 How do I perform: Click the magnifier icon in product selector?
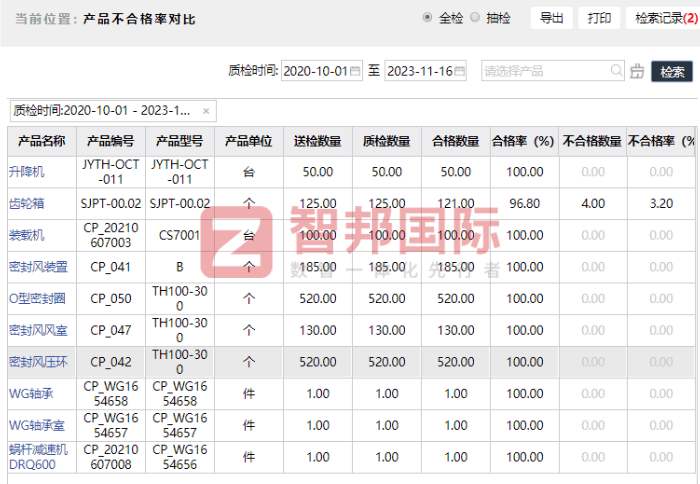[x=617, y=71]
